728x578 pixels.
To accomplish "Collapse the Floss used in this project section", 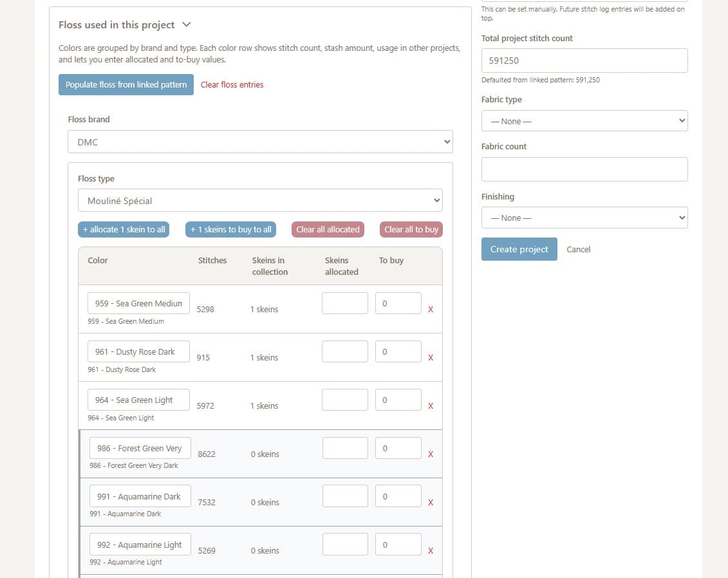I will tap(187, 24).
